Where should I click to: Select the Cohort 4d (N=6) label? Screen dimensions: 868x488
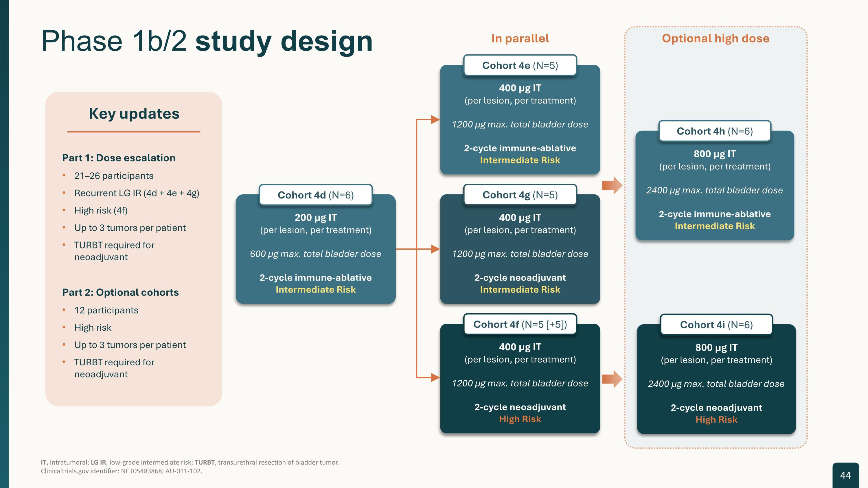(315, 195)
